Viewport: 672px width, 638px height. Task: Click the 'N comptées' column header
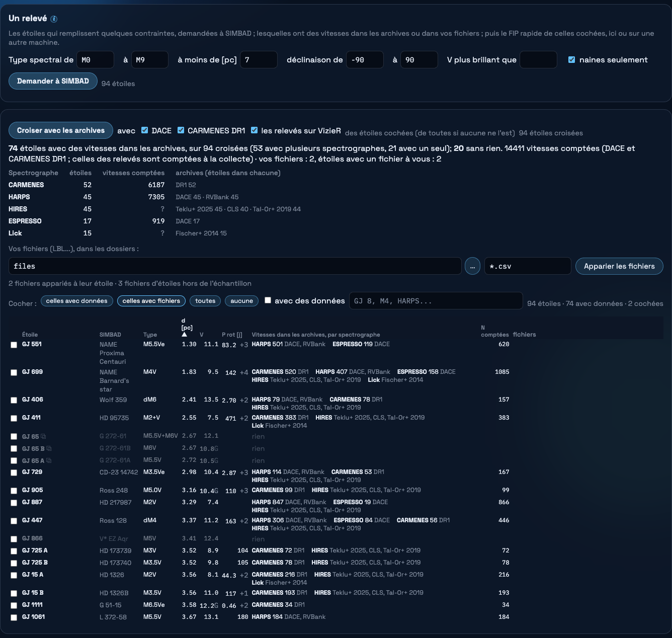(494, 331)
